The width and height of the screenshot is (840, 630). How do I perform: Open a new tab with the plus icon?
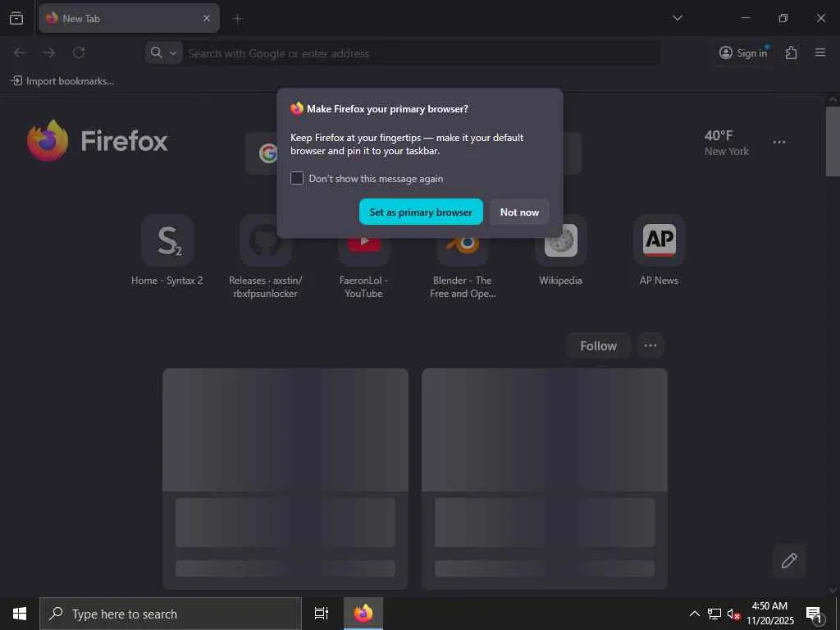[x=238, y=19]
